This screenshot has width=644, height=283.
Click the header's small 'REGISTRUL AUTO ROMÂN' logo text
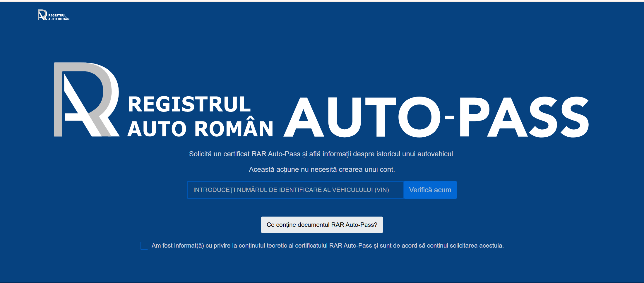(x=59, y=17)
